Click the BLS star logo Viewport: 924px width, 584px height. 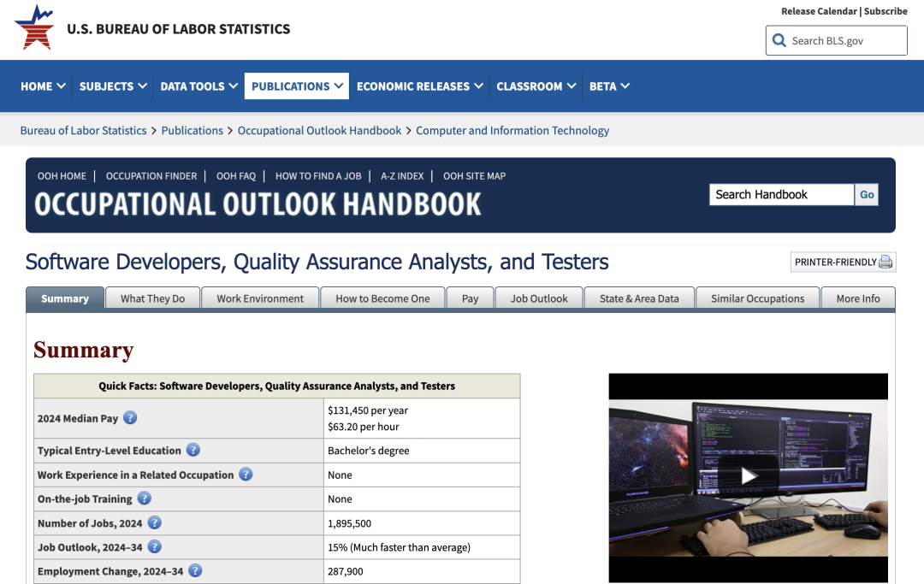coord(34,27)
